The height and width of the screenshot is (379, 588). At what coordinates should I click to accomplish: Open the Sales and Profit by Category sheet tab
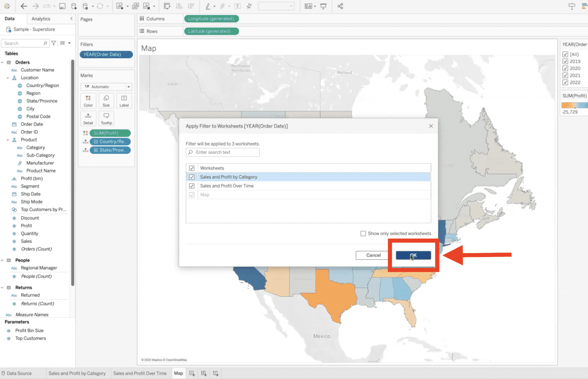(78, 373)
